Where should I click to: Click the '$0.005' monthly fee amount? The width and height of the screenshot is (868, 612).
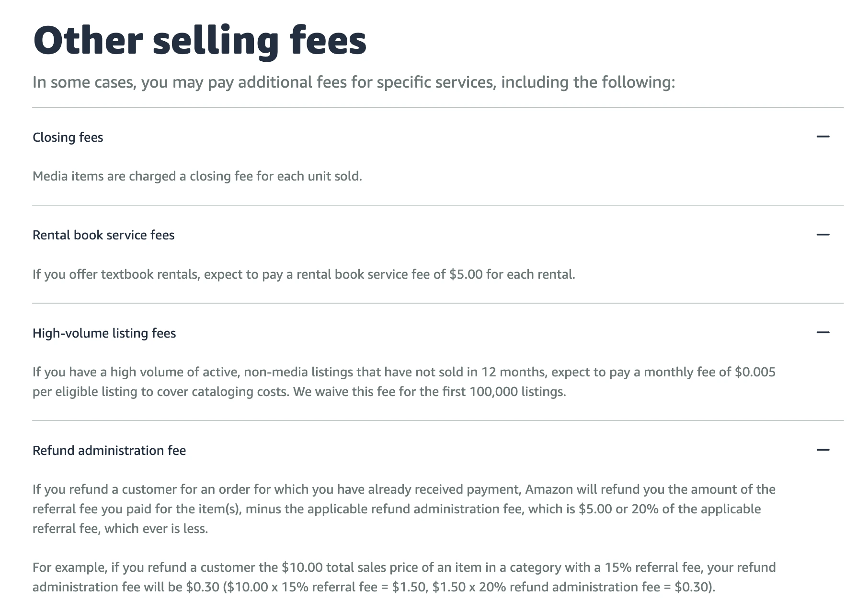coord(755,372)
